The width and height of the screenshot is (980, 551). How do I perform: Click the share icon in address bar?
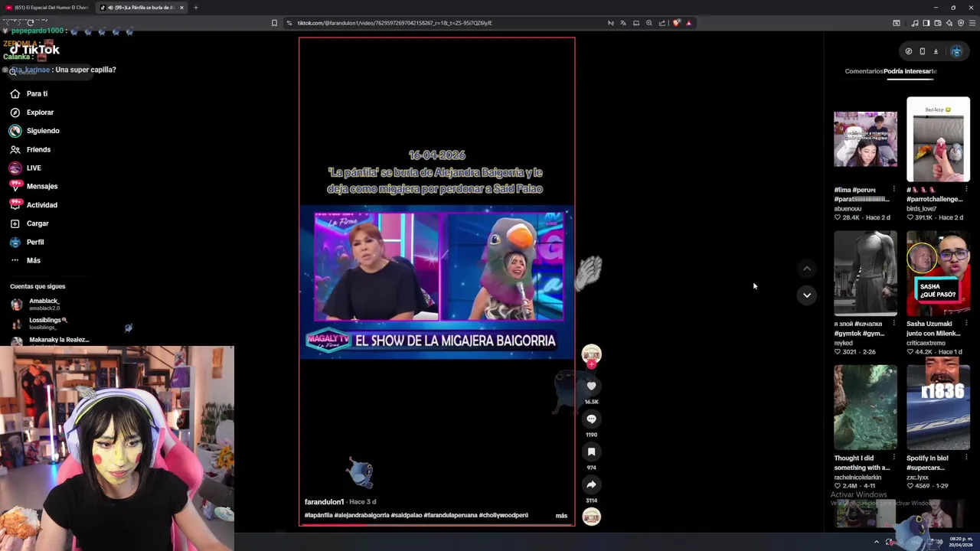[x=662, y=23]
